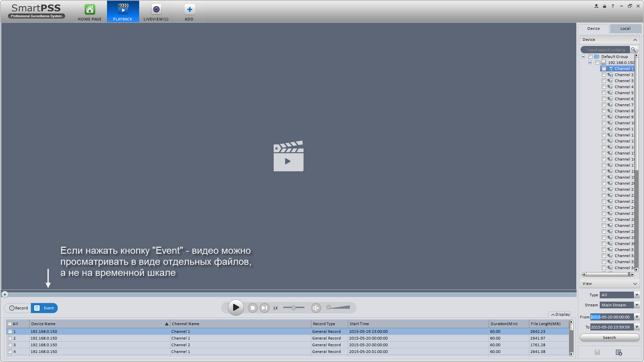The image size is (644, 362).
Task: Click the Search button
Action: (x=609, y=338)
